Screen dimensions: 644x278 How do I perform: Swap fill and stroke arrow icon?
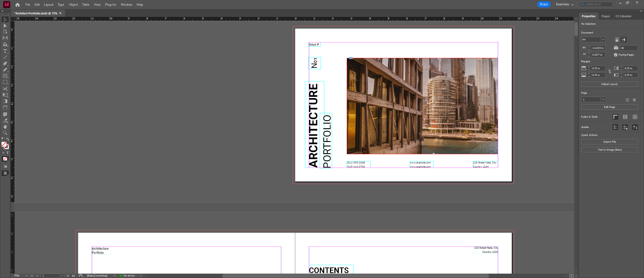click(8, 139)
